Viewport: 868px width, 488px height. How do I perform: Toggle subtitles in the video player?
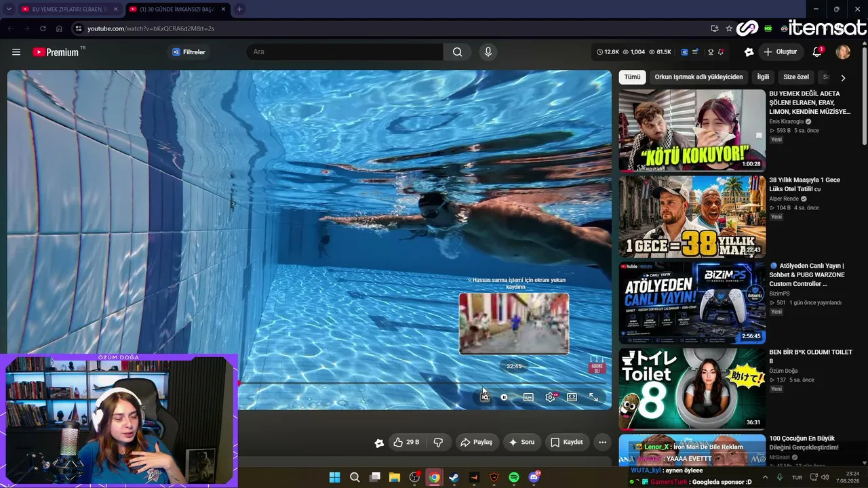click(x=528, y=397)
